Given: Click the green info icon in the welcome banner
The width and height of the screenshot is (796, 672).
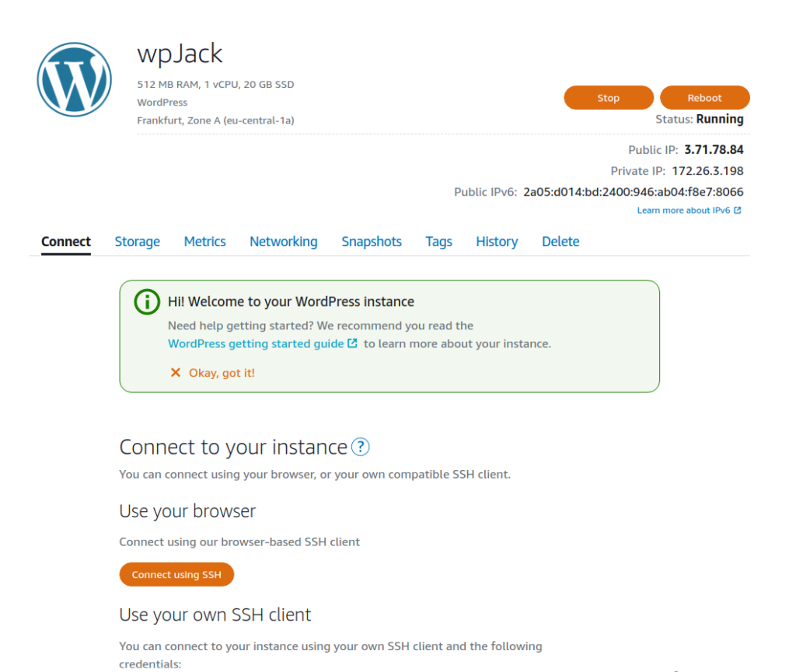Looking at the screenshot, I should coord(147,301).
